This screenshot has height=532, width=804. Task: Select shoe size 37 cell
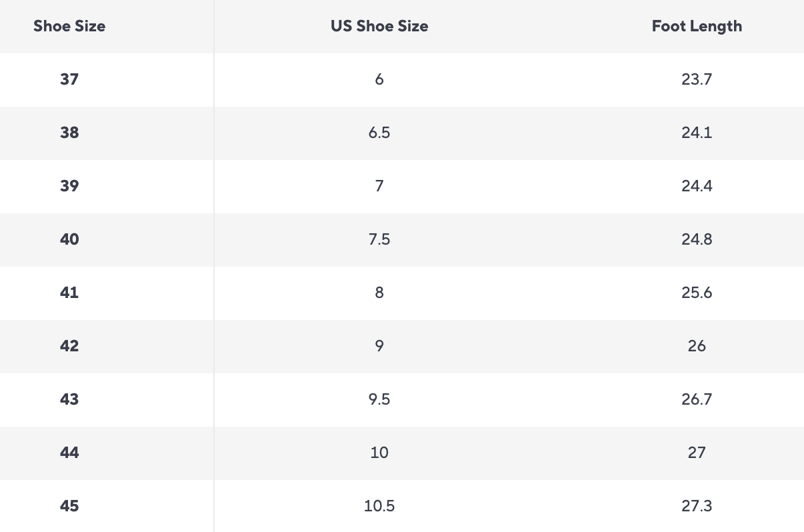pos(69,79)
